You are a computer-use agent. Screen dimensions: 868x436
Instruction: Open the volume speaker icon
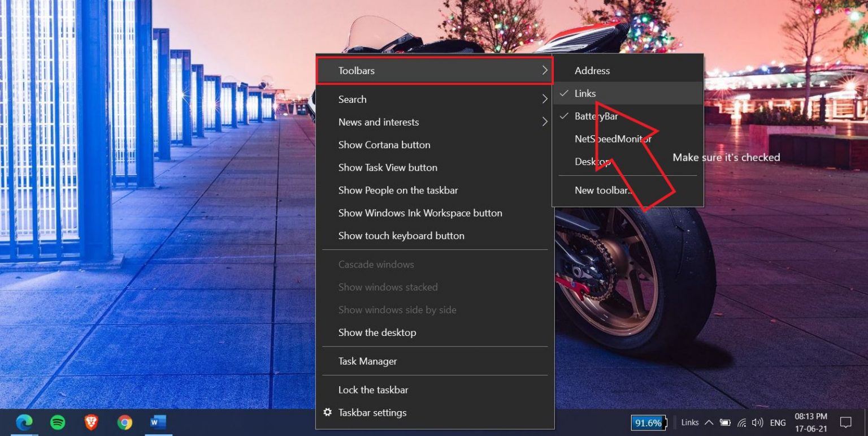coord(757,422)
